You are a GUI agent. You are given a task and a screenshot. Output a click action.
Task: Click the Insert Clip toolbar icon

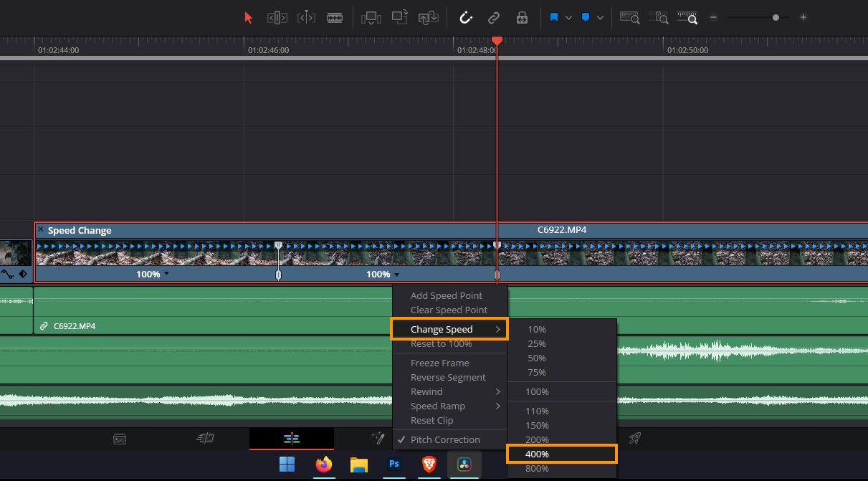pos(371,17)
